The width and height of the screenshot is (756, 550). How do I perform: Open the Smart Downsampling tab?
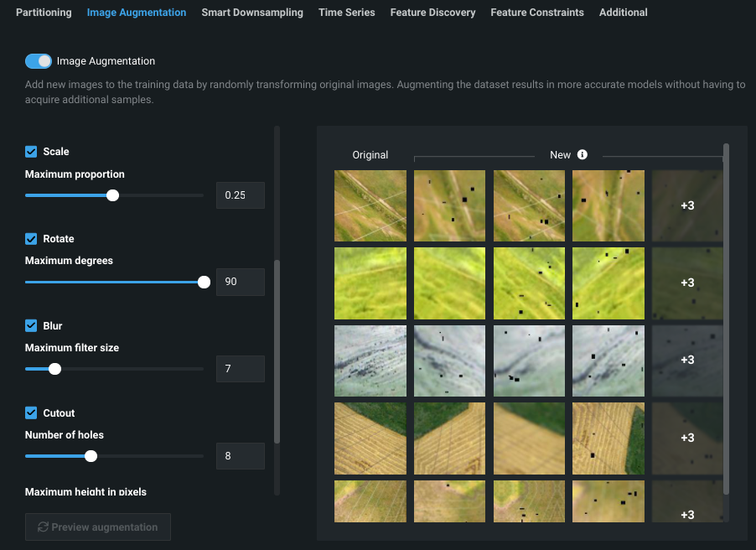252,13
